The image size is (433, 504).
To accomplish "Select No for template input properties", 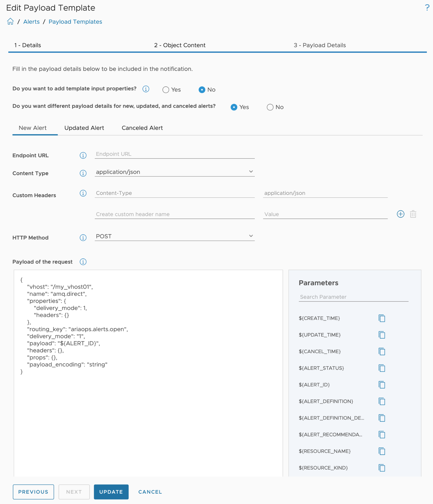I will tap(202, 90).
